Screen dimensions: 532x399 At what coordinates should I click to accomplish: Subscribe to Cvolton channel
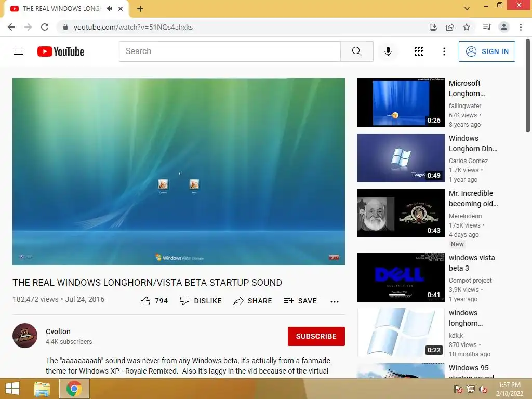click(316, 336)
